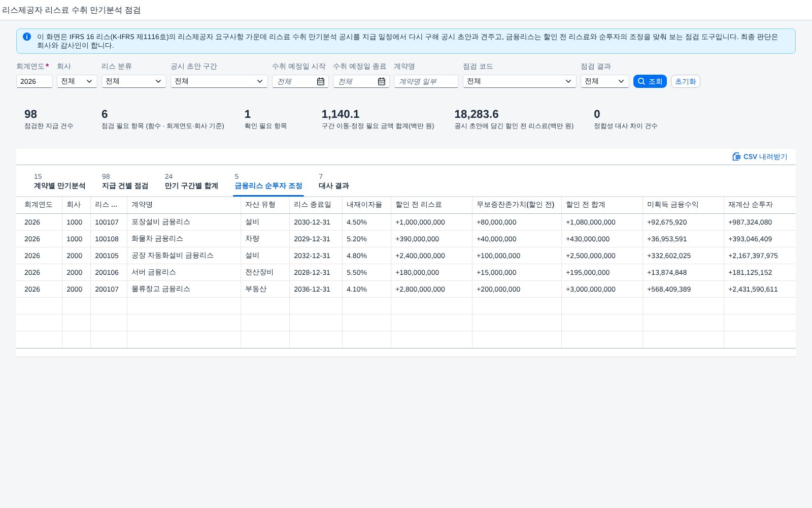Viewport: 812px width, 508px height.
Task: Run the search with the 조회 button
Action: (x=650, y=81)
